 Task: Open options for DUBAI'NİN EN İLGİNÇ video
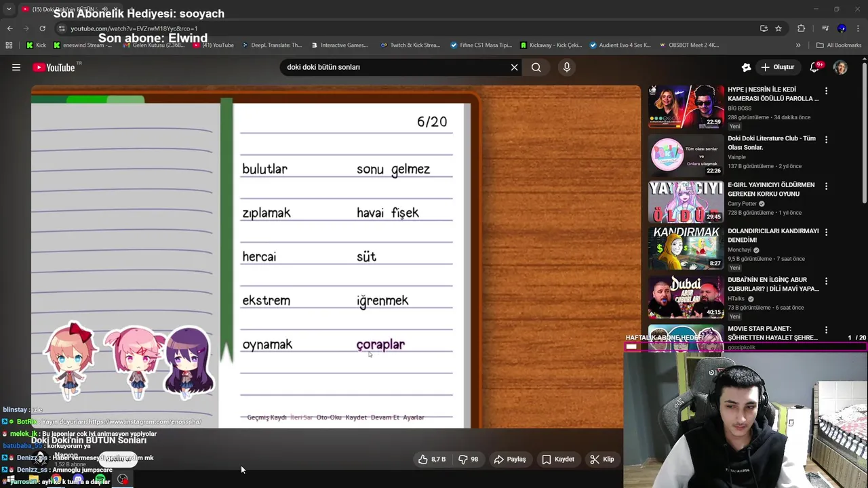click(826, 281)
